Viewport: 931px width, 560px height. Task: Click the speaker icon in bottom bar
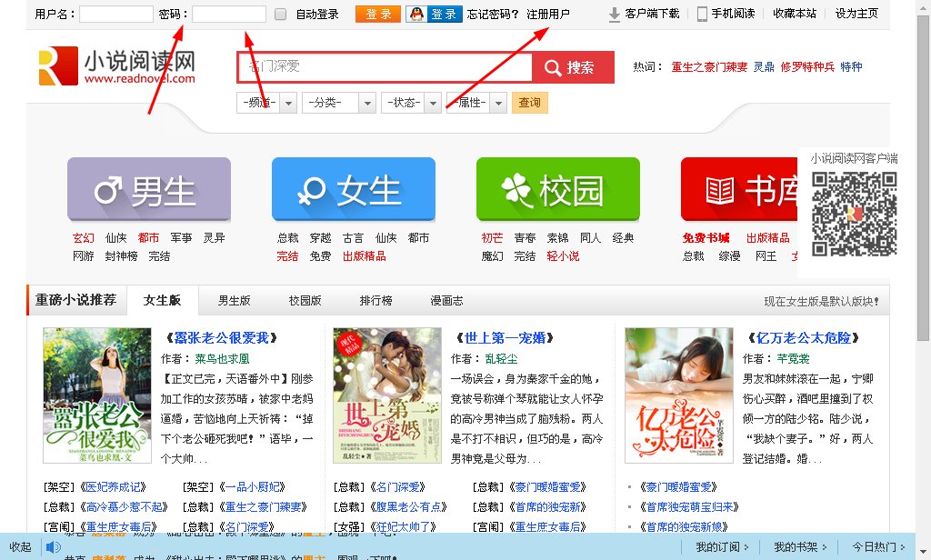tap(53, 546)
